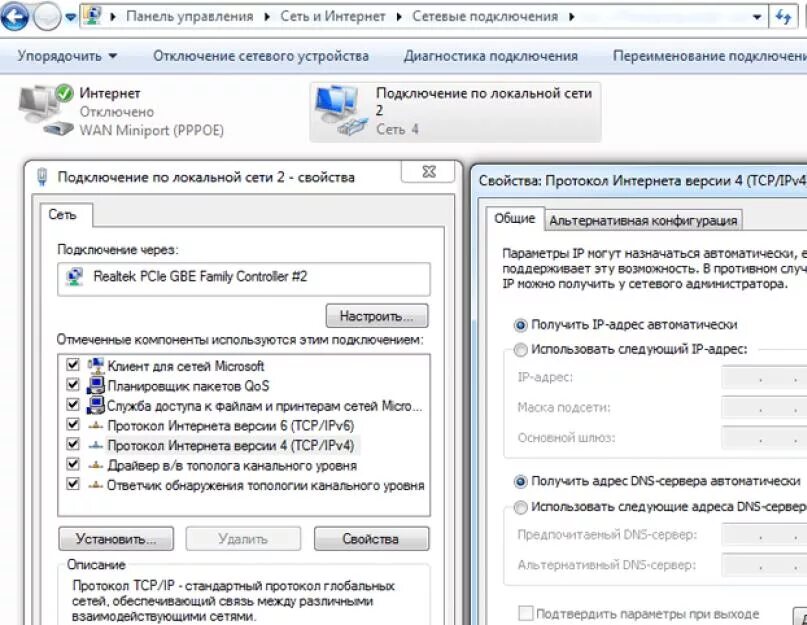Select 'Использовать следующие адреса DNS-серверов' radio
Screen dimensions: 807x625
point(521,507)
